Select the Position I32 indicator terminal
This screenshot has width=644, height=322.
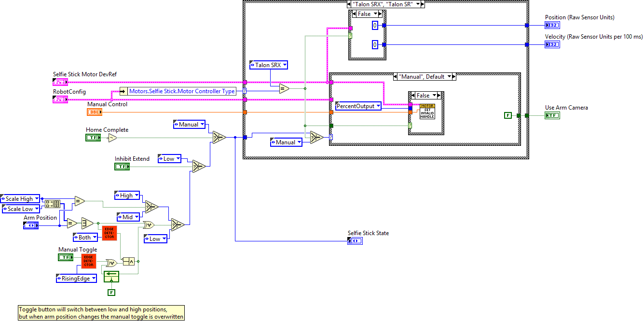[552, 25]
